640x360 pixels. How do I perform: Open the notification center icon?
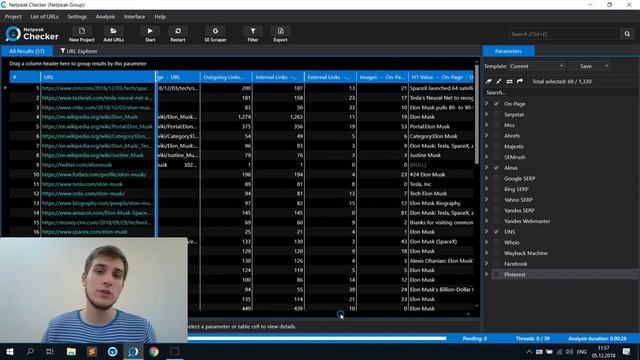[627, 351]
